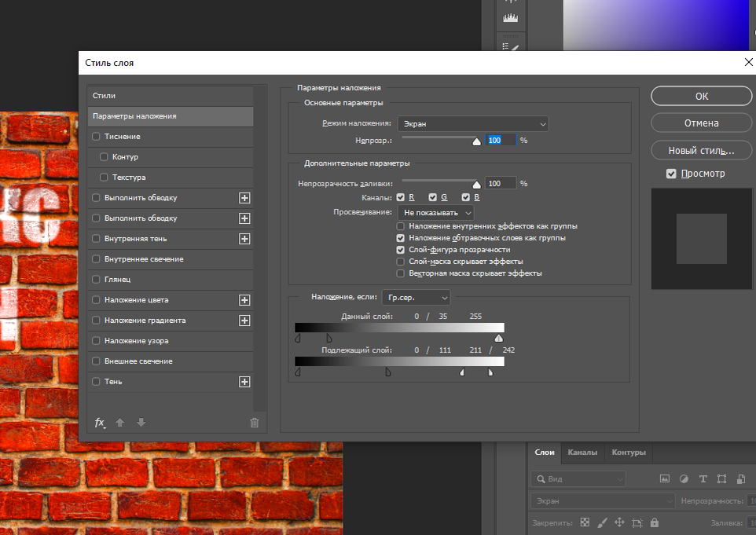Check Слой-маска скрывает эффекты
This screenshot has height=535, width=756.
[x=400, y=262]
